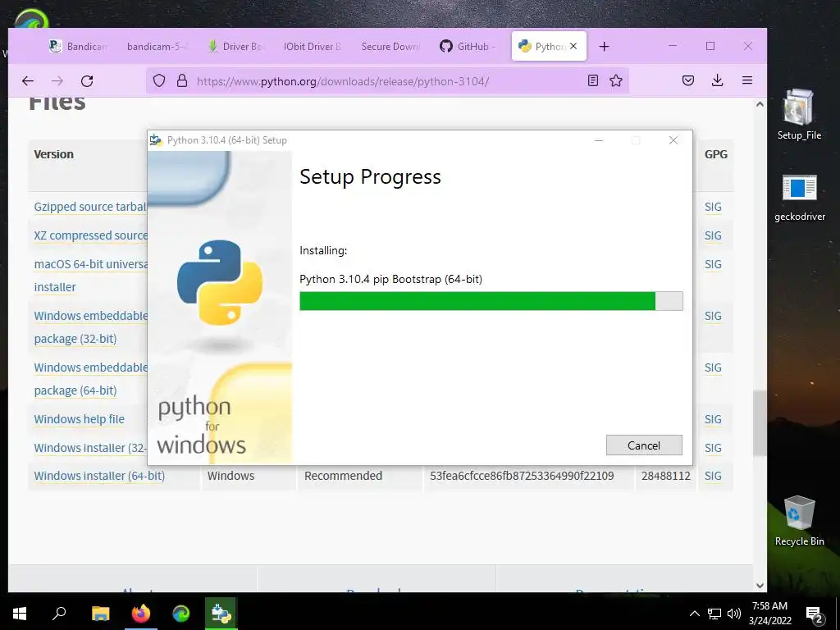Open the Windows installer (32-bit) link
840x630 pixels.
coord(90,448)
